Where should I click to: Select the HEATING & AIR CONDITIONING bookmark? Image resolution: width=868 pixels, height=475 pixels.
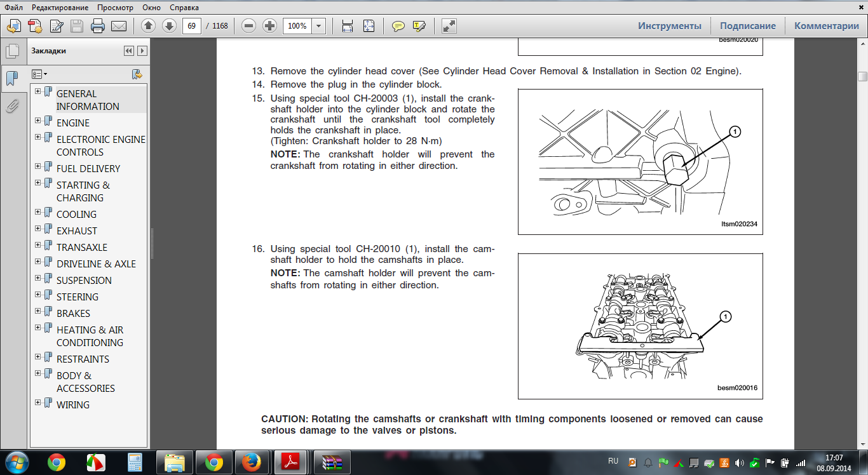pyautogui.click(x=90, y=337)
